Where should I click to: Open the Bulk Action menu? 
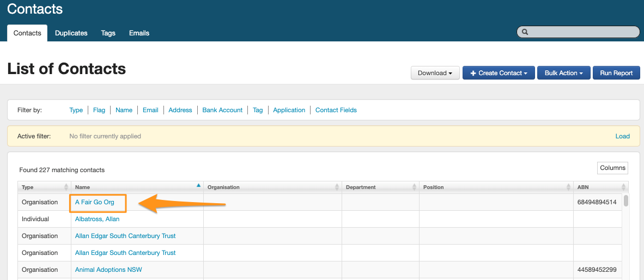(x=563, y=73)
